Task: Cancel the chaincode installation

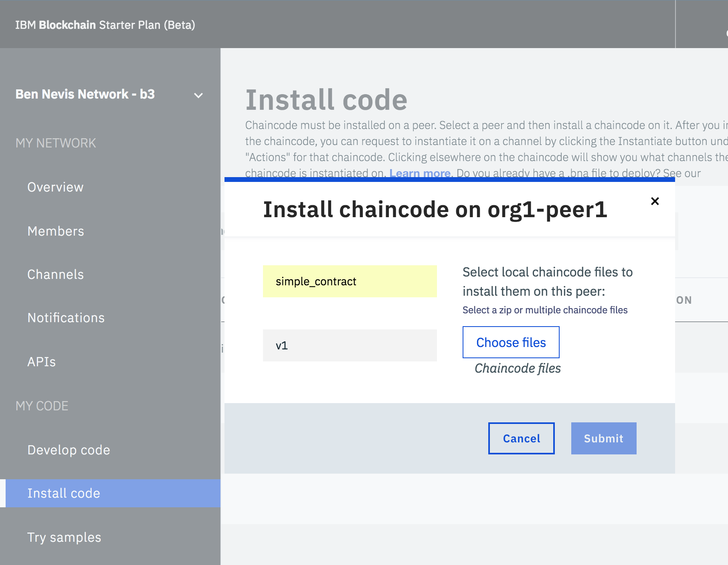Action: point(521,438)
